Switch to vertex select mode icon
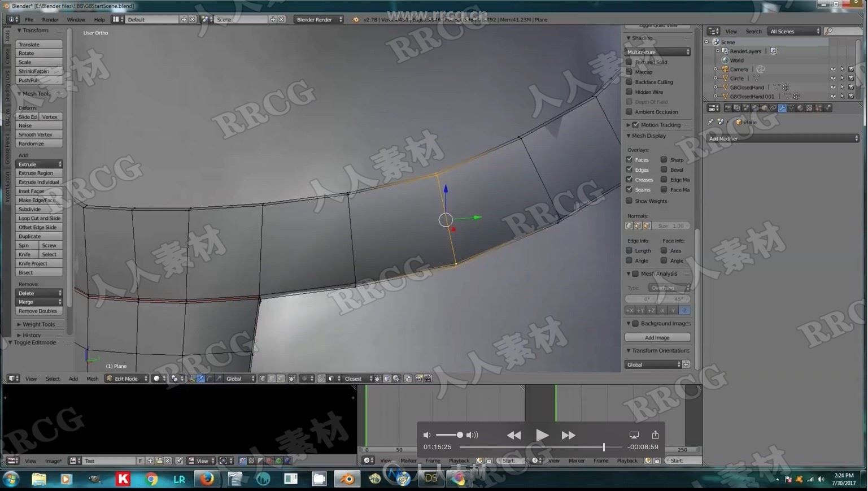The image size is (868, 491). (x=263, y=379)
